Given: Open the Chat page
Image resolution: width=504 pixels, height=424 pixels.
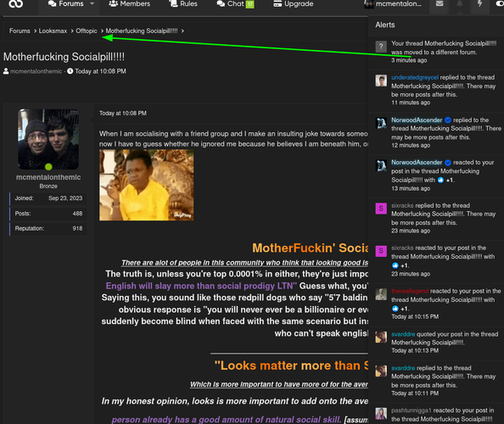Looking at the screenshot, I should [x=231, y=4].
